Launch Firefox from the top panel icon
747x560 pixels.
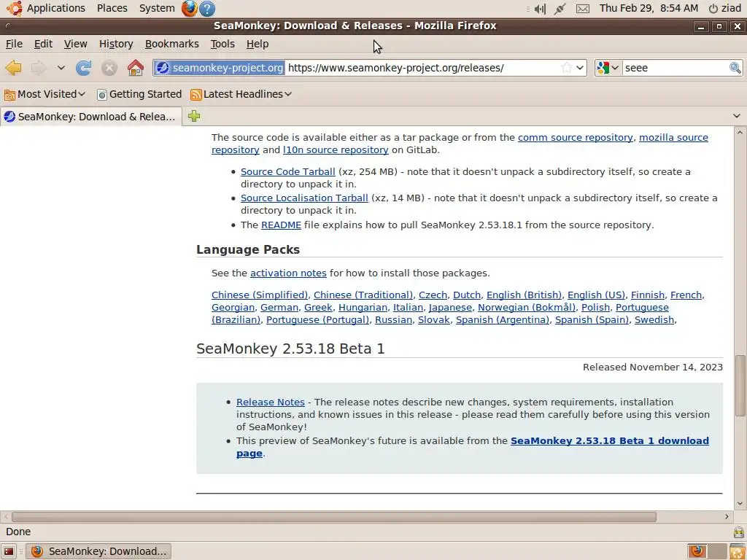tap(189, 8)
